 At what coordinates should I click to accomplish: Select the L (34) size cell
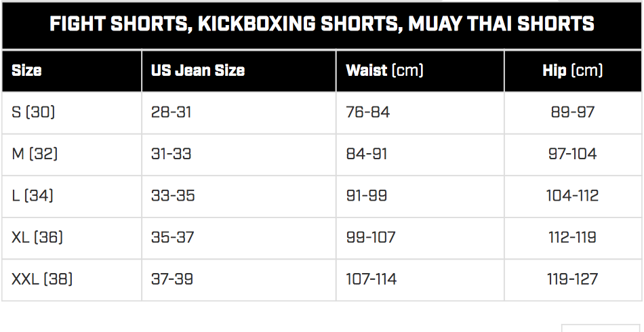tap(72, 196)
